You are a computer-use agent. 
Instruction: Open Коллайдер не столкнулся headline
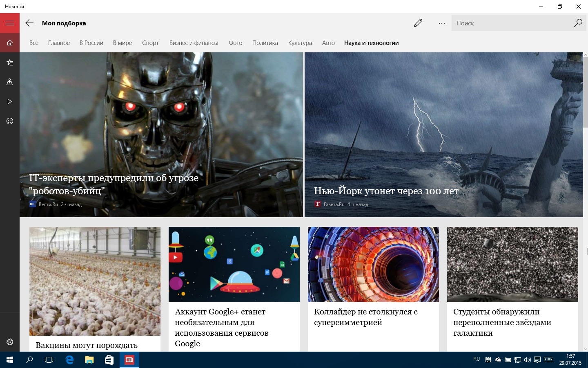tap(366, 317)
